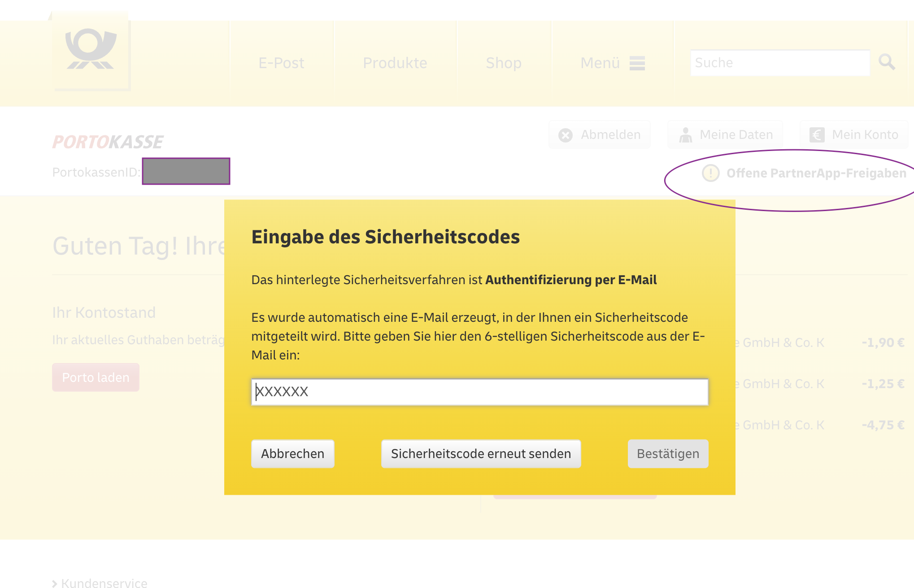Open the E-Post navigation item

(281, 63)
